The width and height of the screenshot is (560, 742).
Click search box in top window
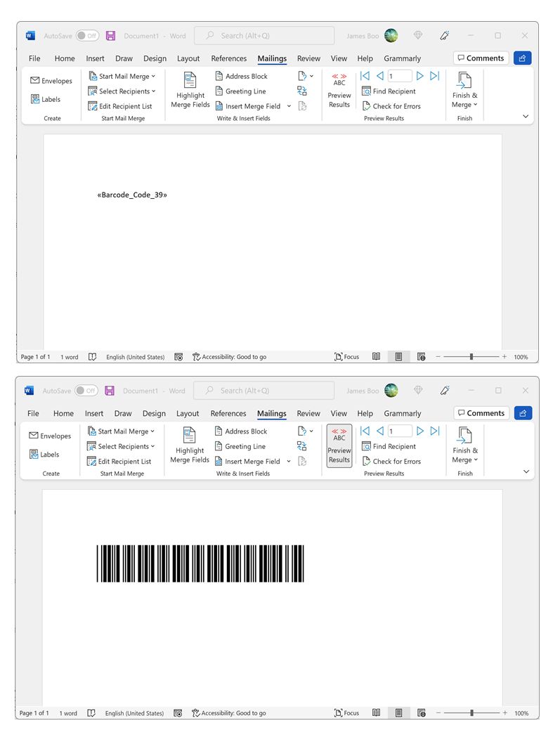pos(263,36)
